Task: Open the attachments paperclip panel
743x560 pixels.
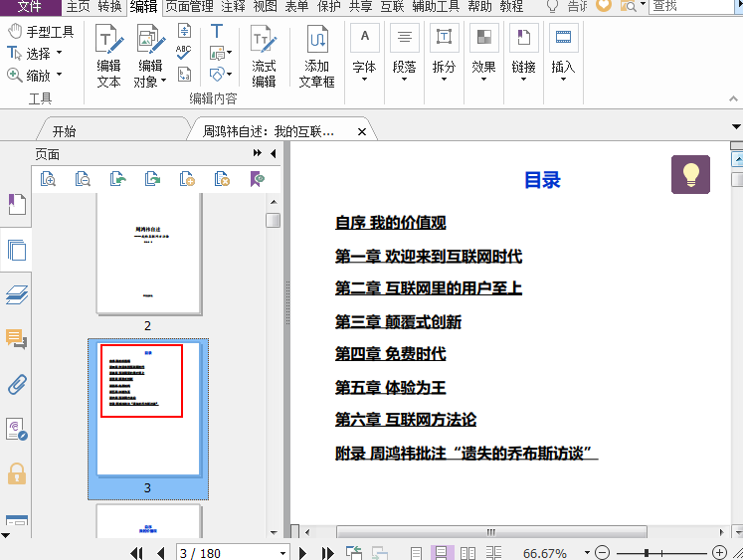Action: pos(17,384)
